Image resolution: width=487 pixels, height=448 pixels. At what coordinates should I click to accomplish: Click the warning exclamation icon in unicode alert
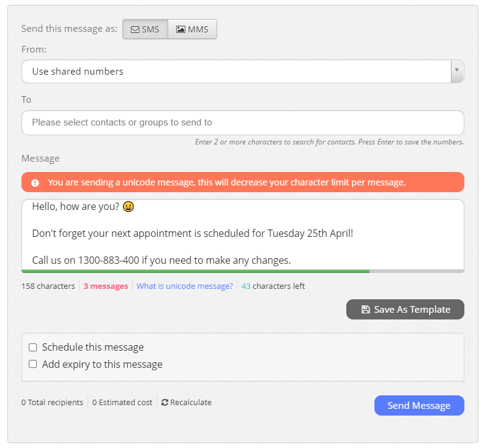[x=35, y=182]
